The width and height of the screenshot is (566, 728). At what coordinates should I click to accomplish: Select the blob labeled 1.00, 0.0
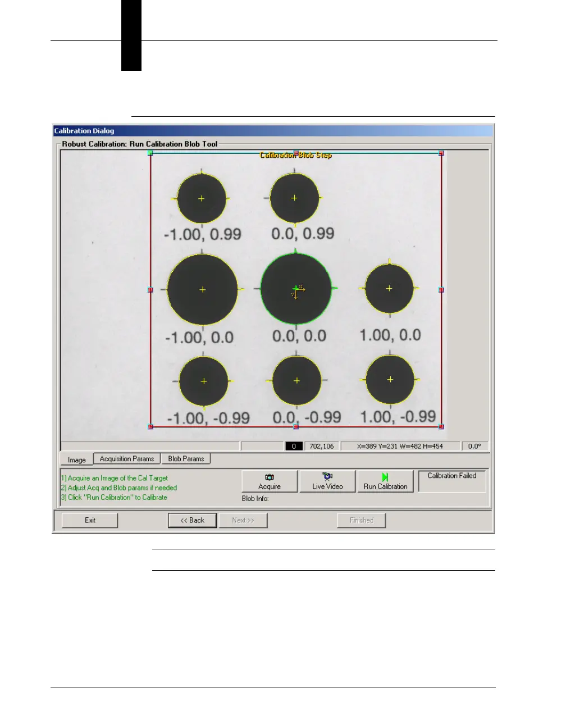[389, 289]
